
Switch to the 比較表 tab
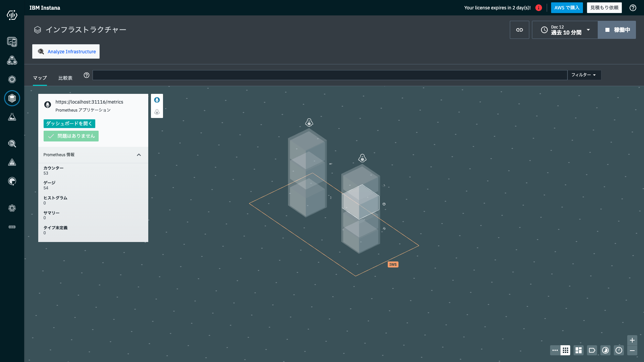pyautogui.click(x=65, y=78)
